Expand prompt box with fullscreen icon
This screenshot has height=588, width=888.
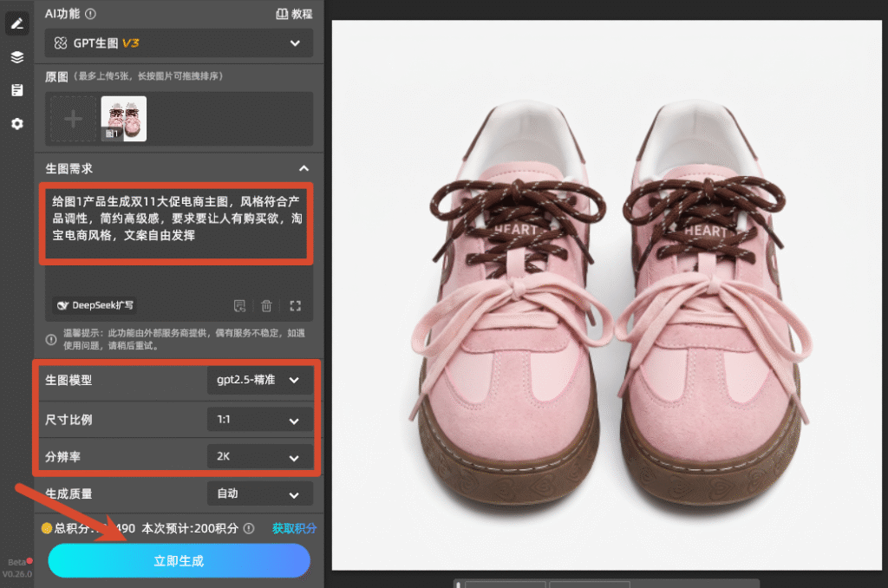pyautogui.click(x=295, y=306)
